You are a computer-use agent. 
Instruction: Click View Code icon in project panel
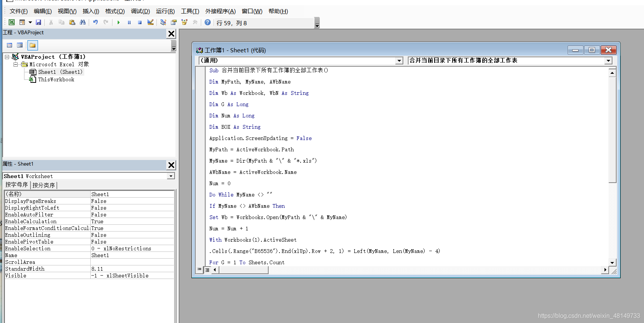coord(10,45)
